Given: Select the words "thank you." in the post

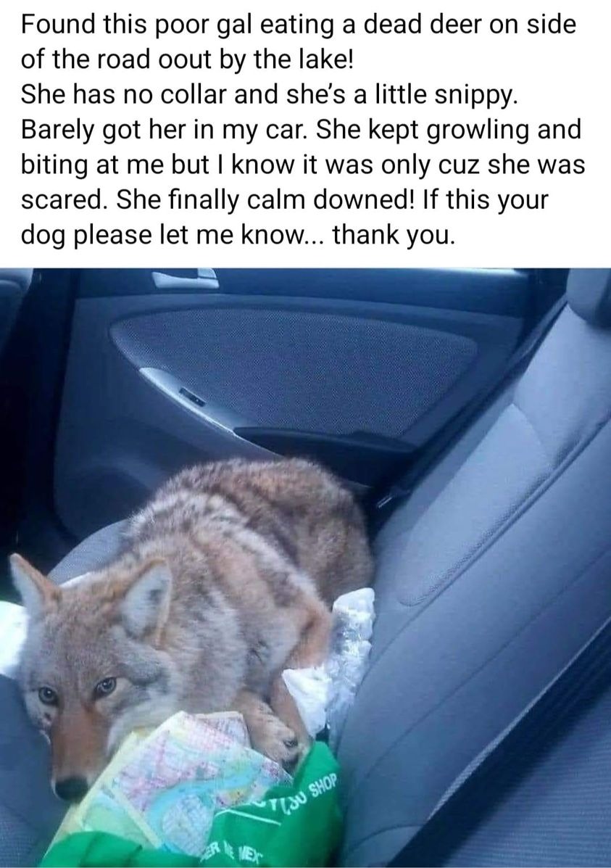Looking at the screenshot, I should point(395,234).
